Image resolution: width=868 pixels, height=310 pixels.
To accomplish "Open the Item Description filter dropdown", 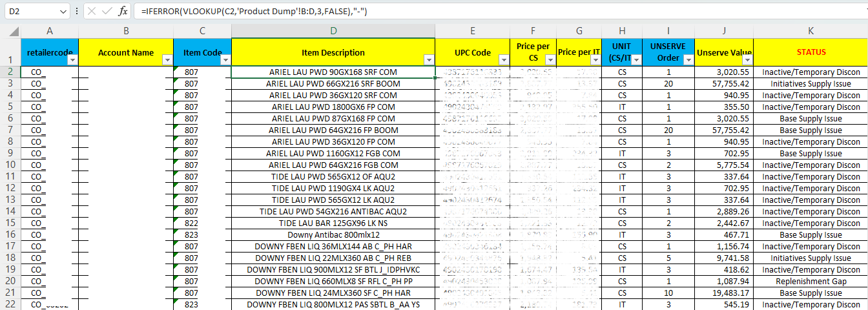I will coord(428,60).
